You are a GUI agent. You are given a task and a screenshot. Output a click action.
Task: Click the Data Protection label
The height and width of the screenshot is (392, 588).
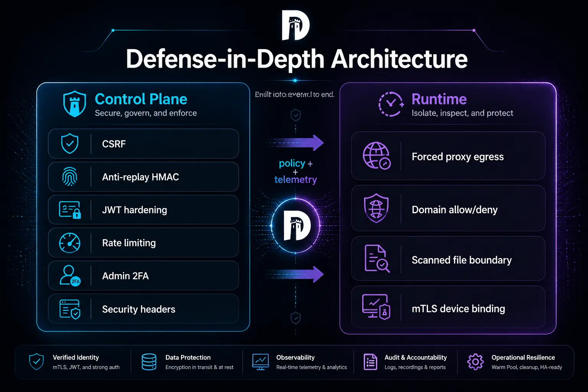pos(188,358)
